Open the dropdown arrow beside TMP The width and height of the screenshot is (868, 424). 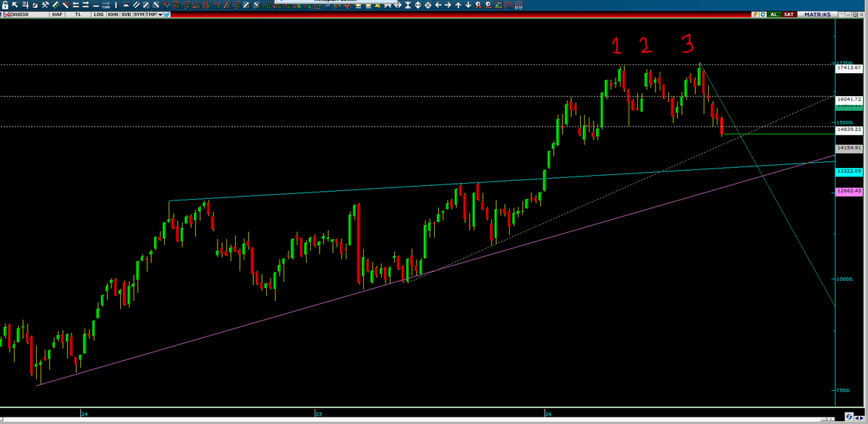click(159, 14)
